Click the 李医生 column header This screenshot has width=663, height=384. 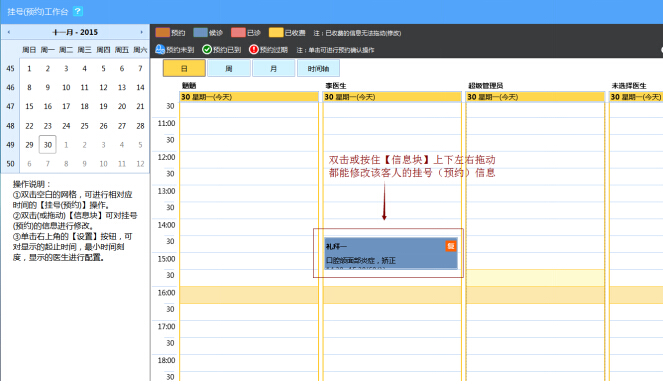pyautogui.click(x=336, y=85)
